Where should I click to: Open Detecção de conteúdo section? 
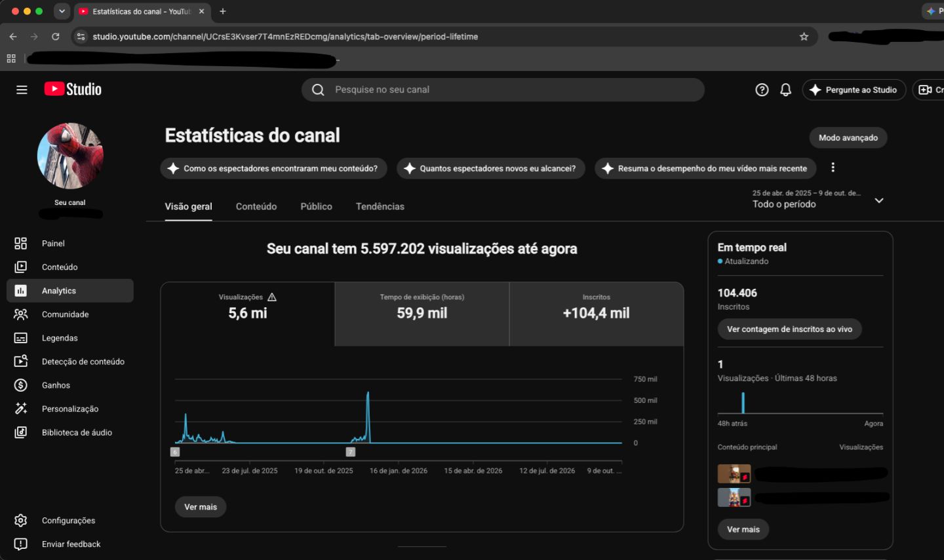70,362
